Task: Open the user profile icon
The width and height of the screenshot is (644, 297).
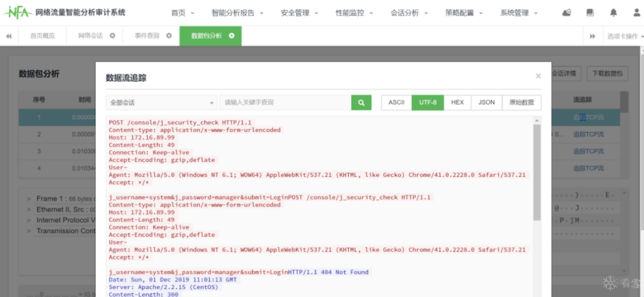Action: [x=636, y=12]
